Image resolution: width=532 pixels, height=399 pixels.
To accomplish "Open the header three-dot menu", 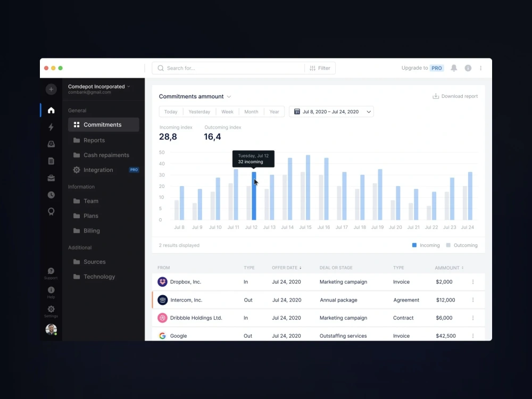I will click(x=481, y=68).
